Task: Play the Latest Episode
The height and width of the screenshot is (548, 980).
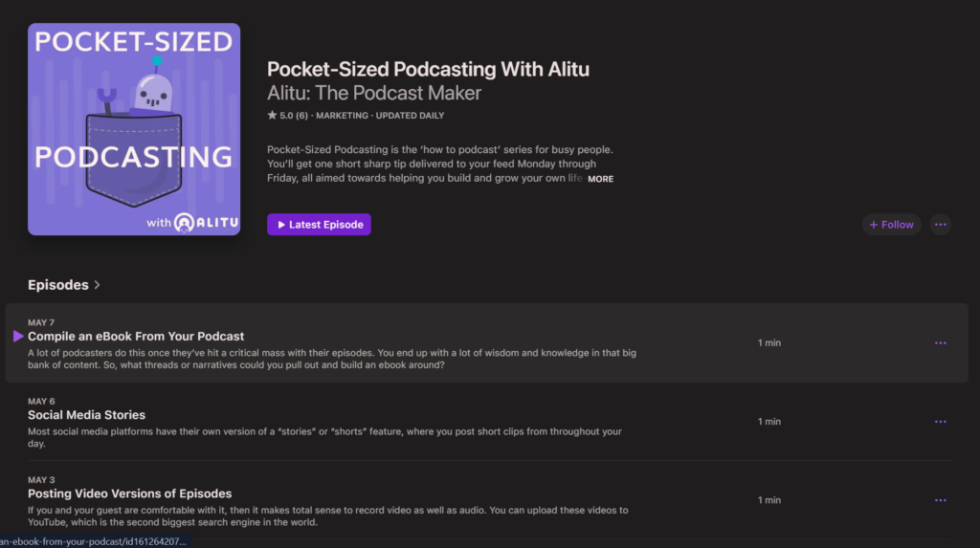Action: (x=319, y=225)
